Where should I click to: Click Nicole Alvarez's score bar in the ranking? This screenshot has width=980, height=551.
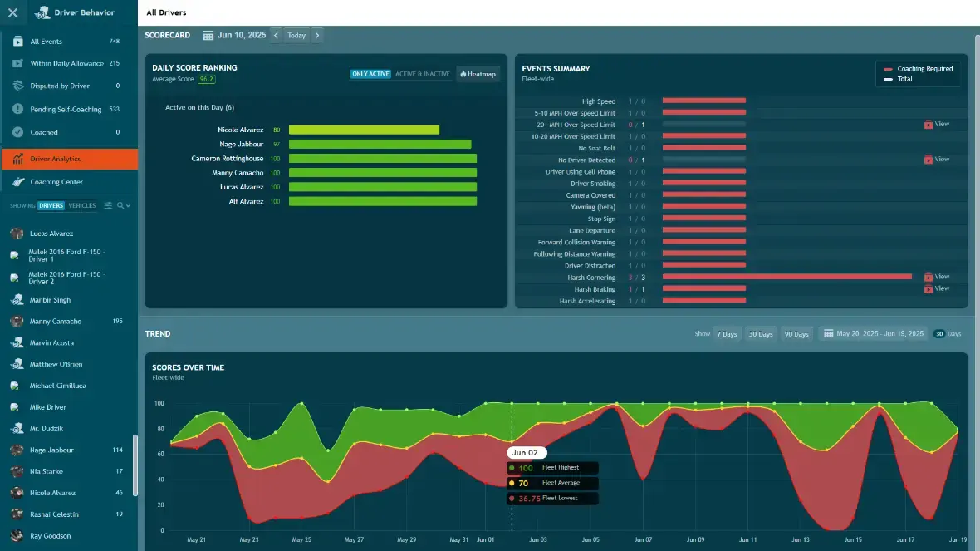tap(364, 130)
